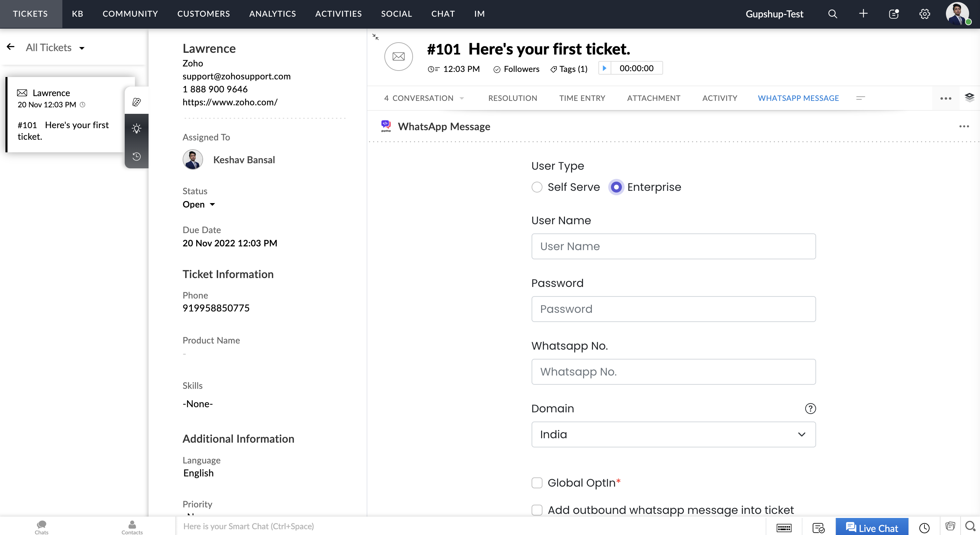Viewport: 980px width, 535px height.
Task: Collapse ticket view using shrink arrows icon
Action: point(376,37)
